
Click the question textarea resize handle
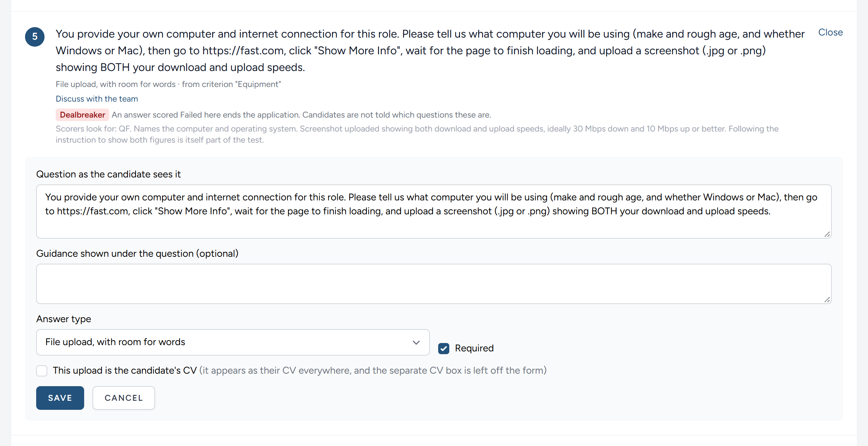coord(827,234)
